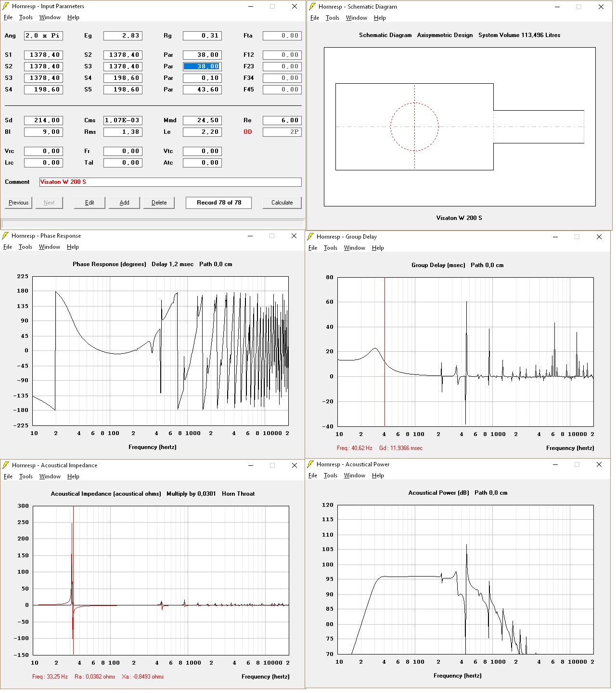Click the S1 field in the first row
This screenshot has height=693, width=616.
pos(43,55)
